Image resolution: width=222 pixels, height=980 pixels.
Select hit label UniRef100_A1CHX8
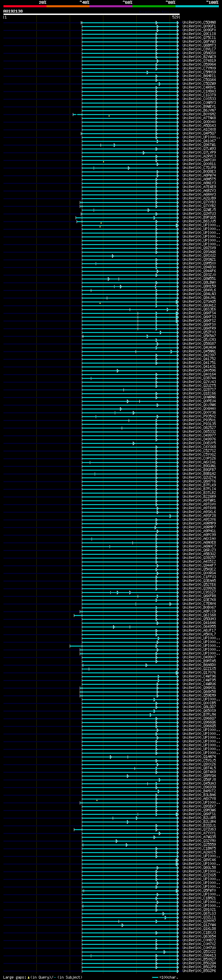point(199,130)
